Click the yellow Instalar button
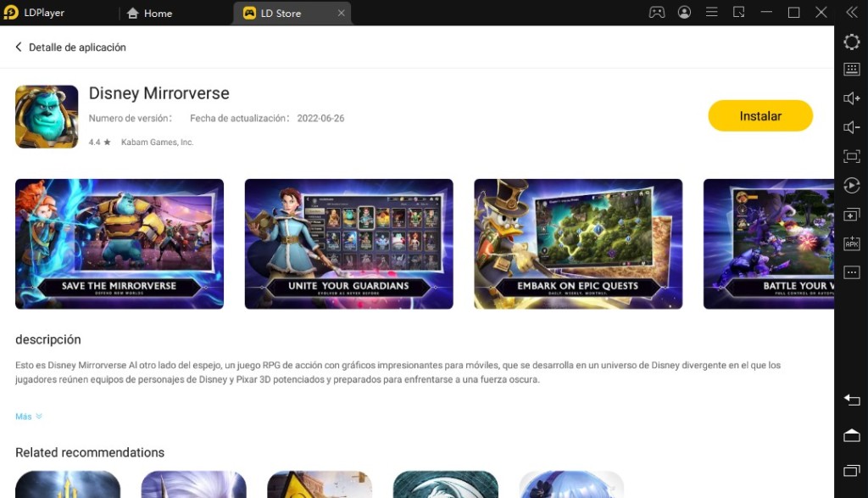This screenshot has width=868, height=498. (760, 115)
